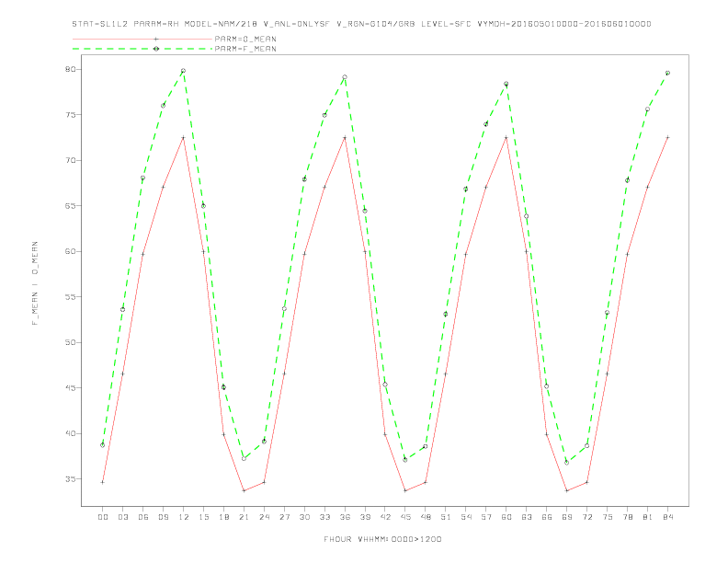The image size is (728, 563).
Task: Click the x-axis tick label 06
Action: click(x=143, y=517)
